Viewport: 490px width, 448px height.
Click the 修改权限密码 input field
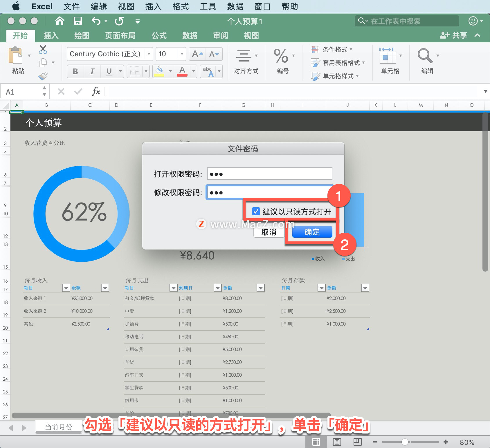point(270,192)
